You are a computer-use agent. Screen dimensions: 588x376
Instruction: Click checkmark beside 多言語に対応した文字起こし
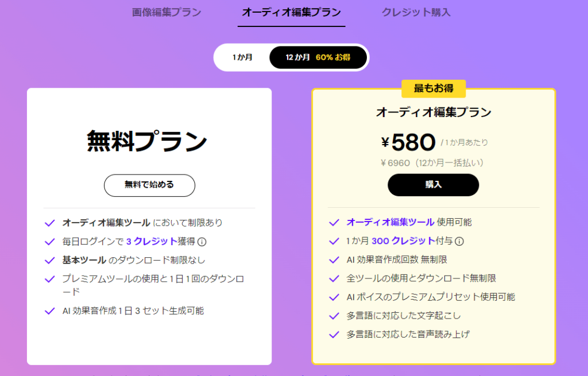coord(334,316)
